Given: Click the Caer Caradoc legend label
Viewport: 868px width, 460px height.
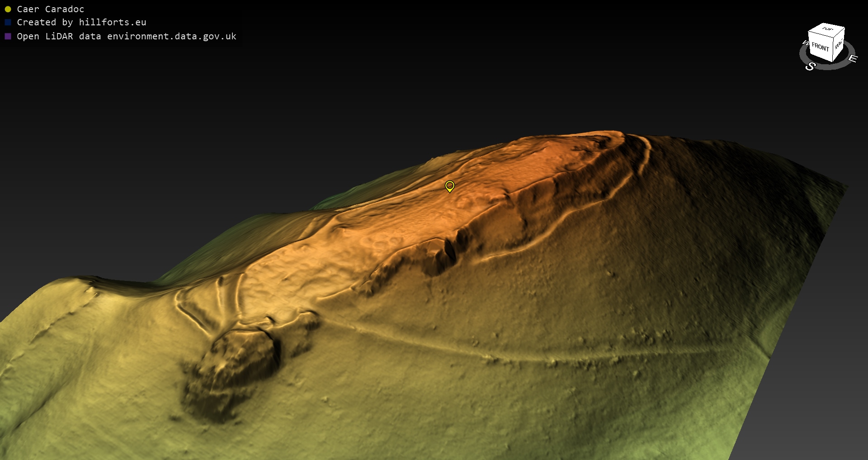Looking at the screenshot, I should [50, 9].
